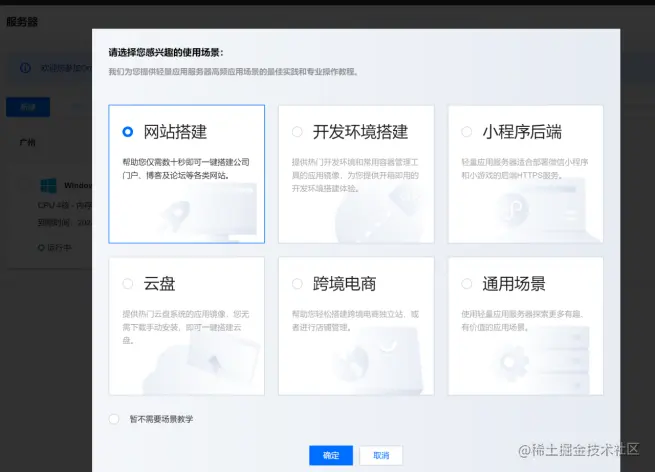Screen dimensions: 655x472
Task: Click the 网站搭建 card title
Action: 175,132
